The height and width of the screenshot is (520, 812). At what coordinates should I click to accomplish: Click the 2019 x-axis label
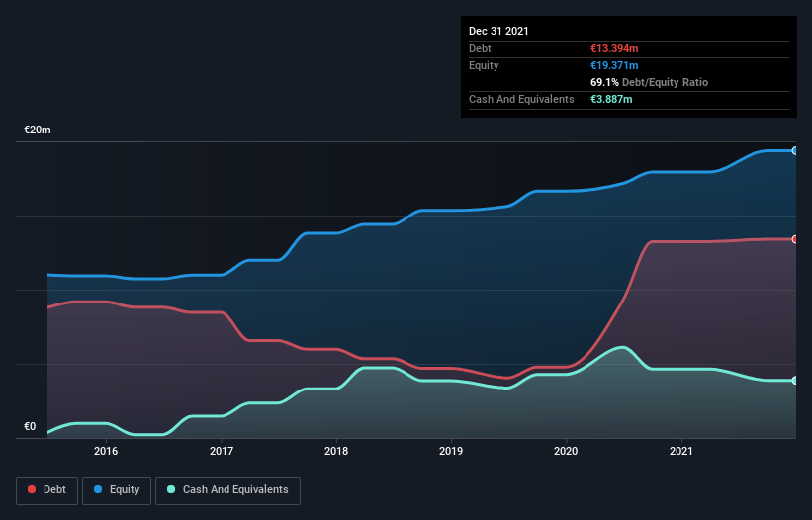[451, 451]
